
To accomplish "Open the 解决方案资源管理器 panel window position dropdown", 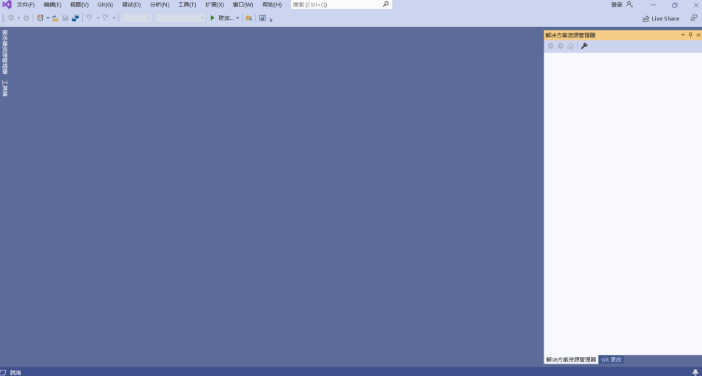I will click(x=683, y=35).
